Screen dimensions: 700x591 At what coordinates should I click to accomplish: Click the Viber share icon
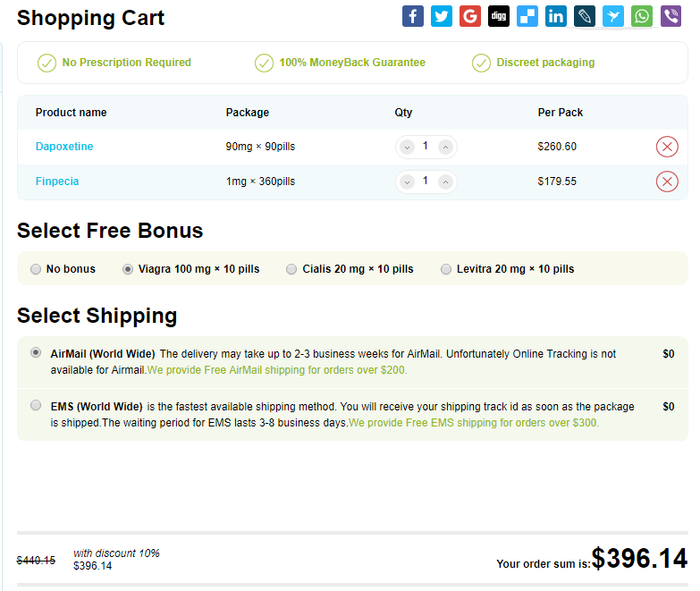click(670, 16)
